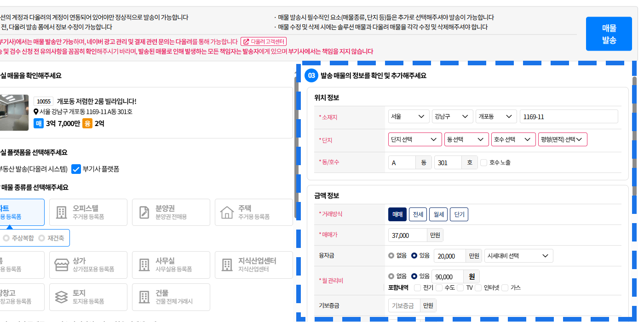
Task: Click the 주택 house icon
Action: [227, 212]
